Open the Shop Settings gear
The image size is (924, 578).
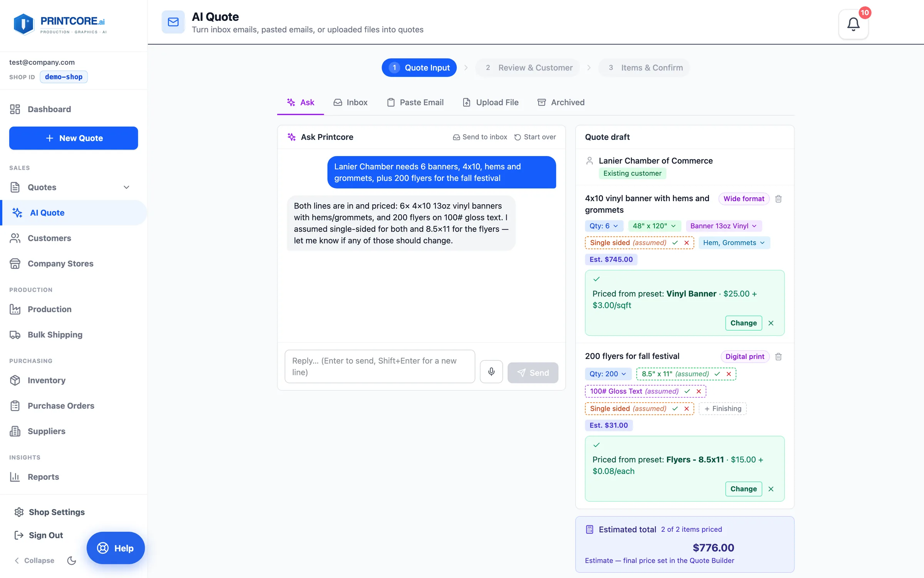[19, 512]
